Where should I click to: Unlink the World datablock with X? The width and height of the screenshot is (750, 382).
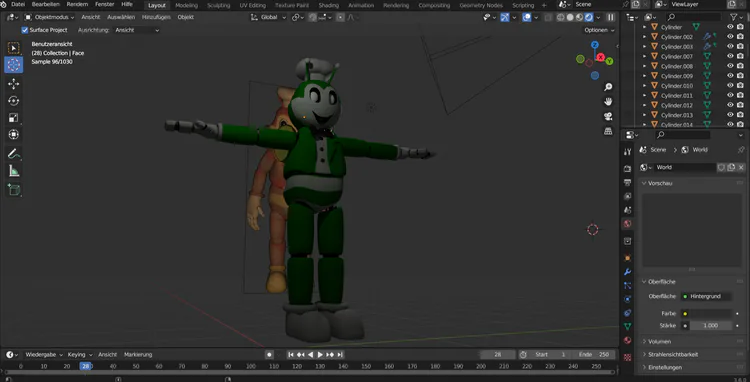pos(741,167)
